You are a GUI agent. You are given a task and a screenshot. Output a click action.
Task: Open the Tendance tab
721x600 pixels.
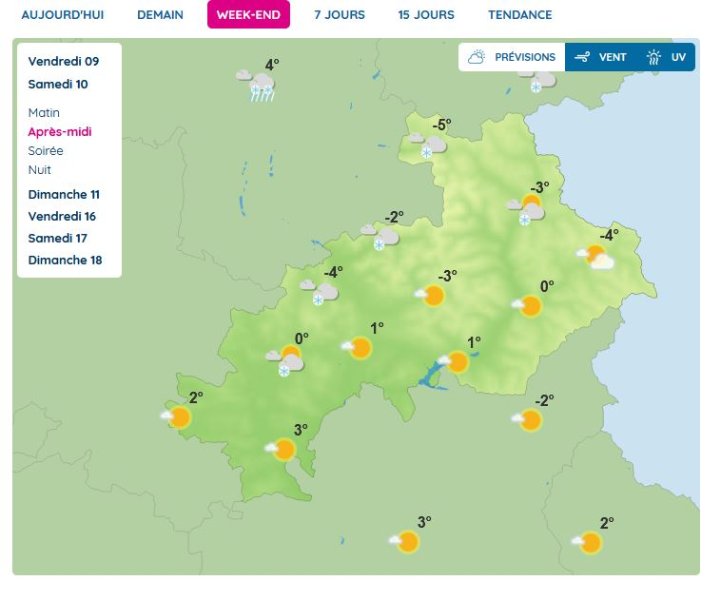tap(520, 15)
